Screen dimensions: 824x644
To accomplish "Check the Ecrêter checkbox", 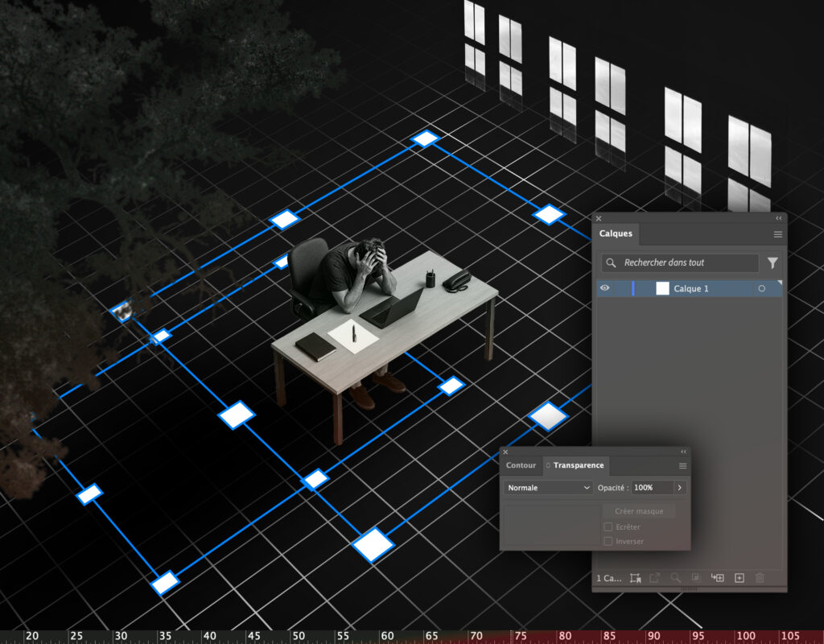I will point(608,527).
